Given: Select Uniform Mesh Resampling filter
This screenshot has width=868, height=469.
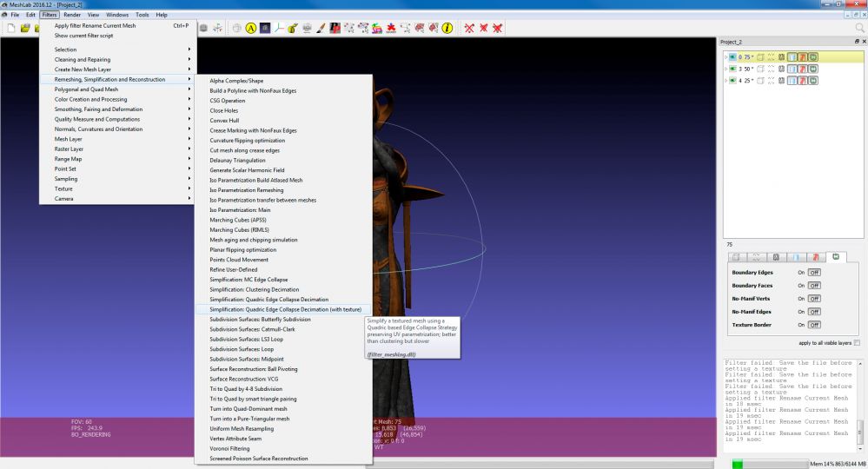Looking at the screenshot, I should click(x=283, y=429).
